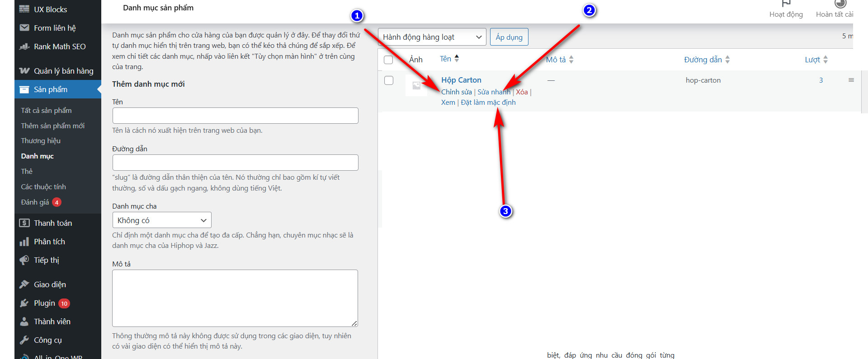Click the Đường dẫn column header
868x359 pixels.
703,60
